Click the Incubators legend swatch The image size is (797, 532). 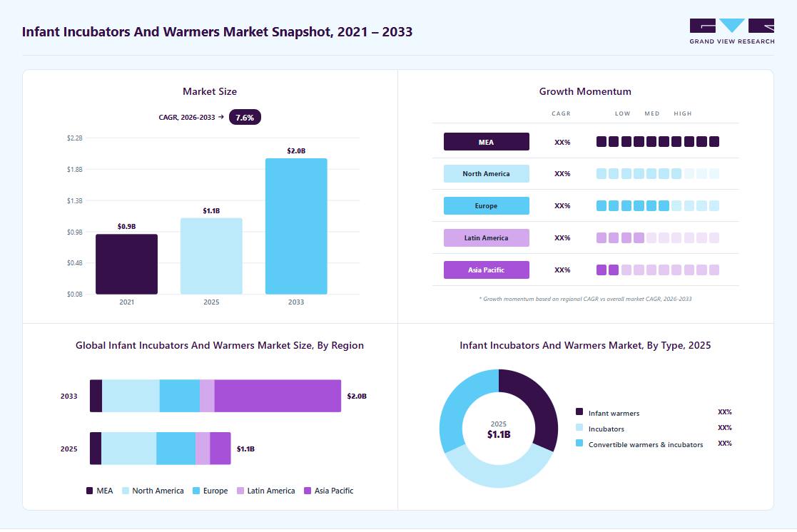point(579,427)
